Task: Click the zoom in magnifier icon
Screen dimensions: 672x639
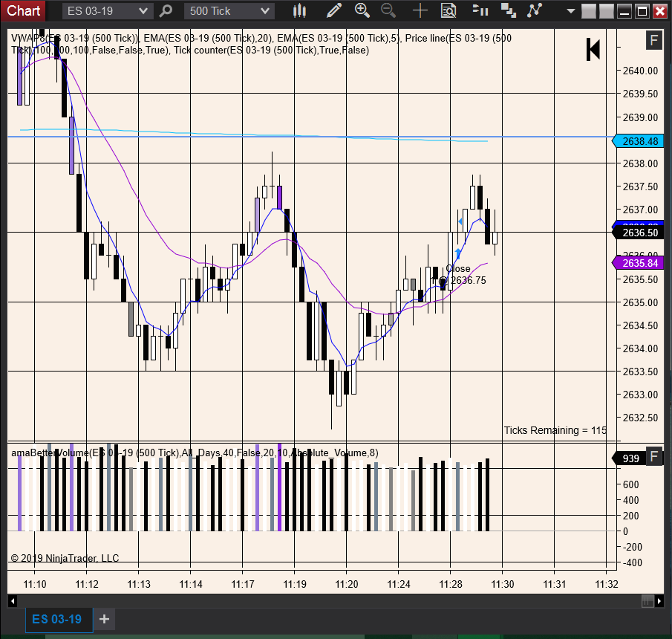Action: (362, 10)
